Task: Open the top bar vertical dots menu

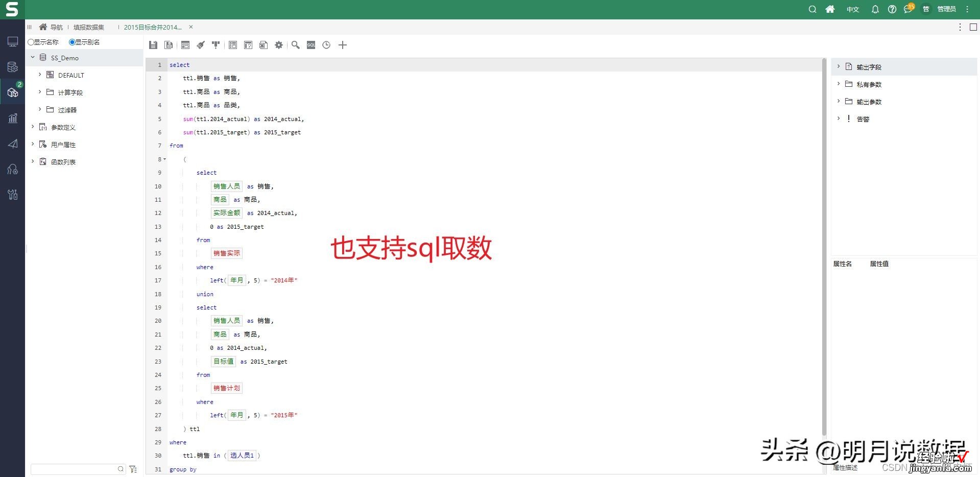Action: [967, 9]
